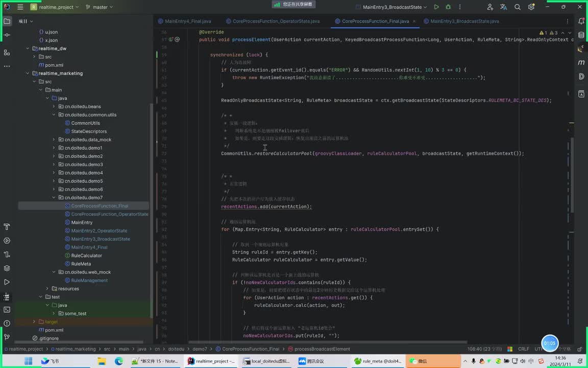Open the master git branch dropdown

(x=99, y=7)
